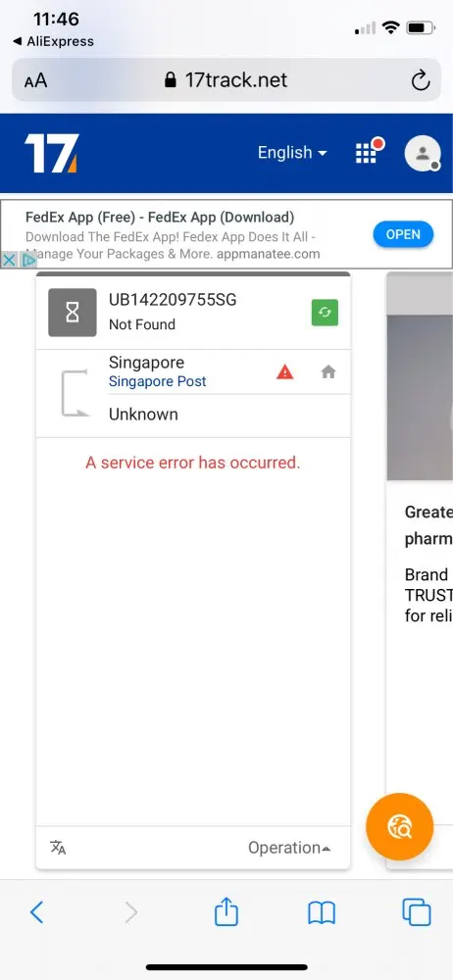453x980 pixels.
Task: Open Safari share sheet
Action: [226, 911]
